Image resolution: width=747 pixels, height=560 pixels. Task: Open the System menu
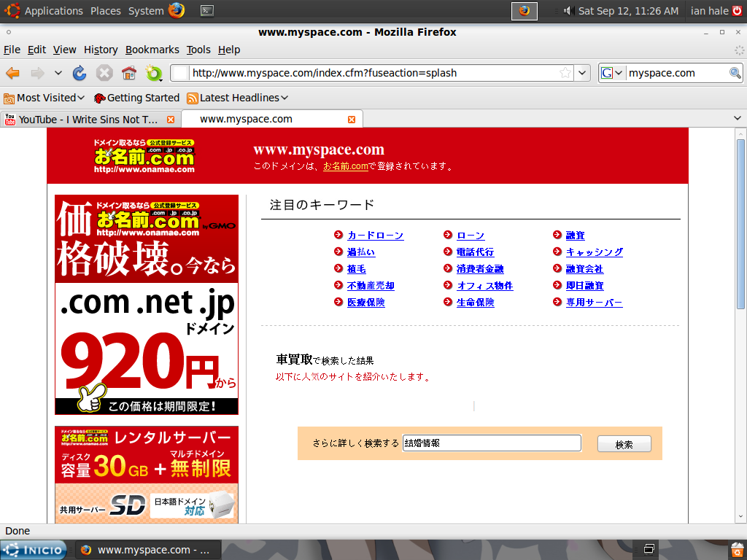point(146,11)
